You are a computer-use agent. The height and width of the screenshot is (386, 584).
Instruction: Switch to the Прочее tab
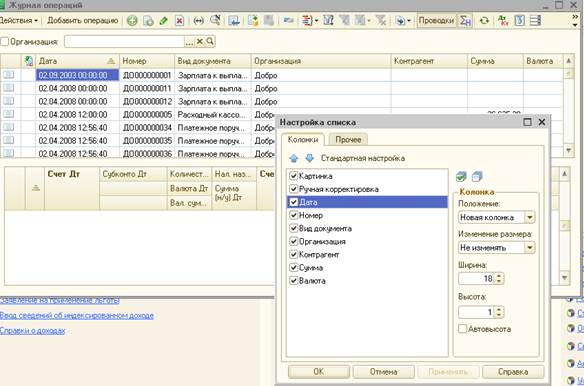[x=348, y=139]
